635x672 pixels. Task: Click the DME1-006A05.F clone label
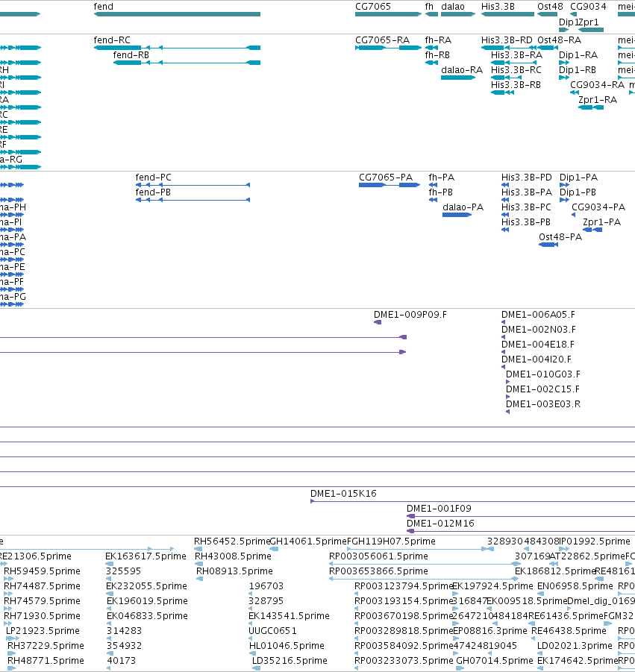coord(538,315)
